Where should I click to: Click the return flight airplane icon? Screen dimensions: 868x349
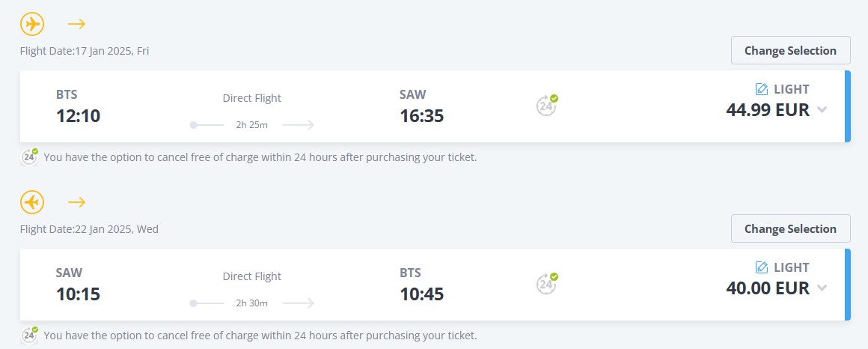(32, 202)
